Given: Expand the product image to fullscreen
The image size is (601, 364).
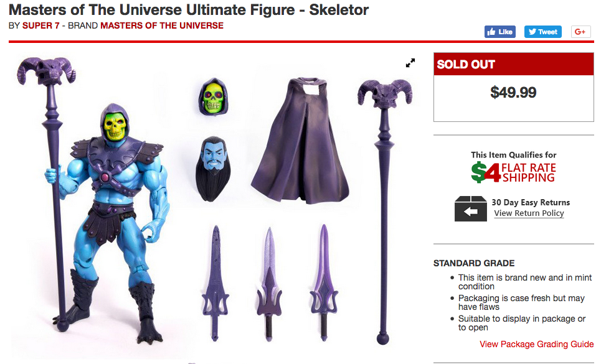Looking at the screenshot, I should coord(410,63).
